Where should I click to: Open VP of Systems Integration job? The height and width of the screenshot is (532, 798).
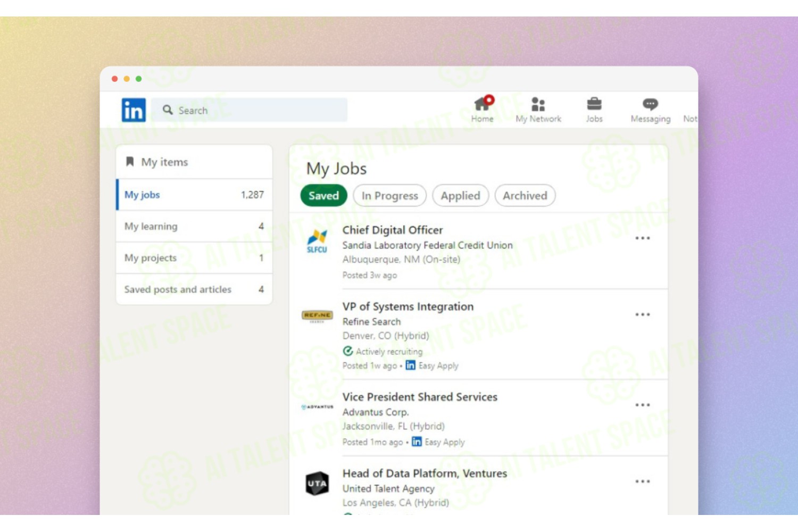point(408,306)
